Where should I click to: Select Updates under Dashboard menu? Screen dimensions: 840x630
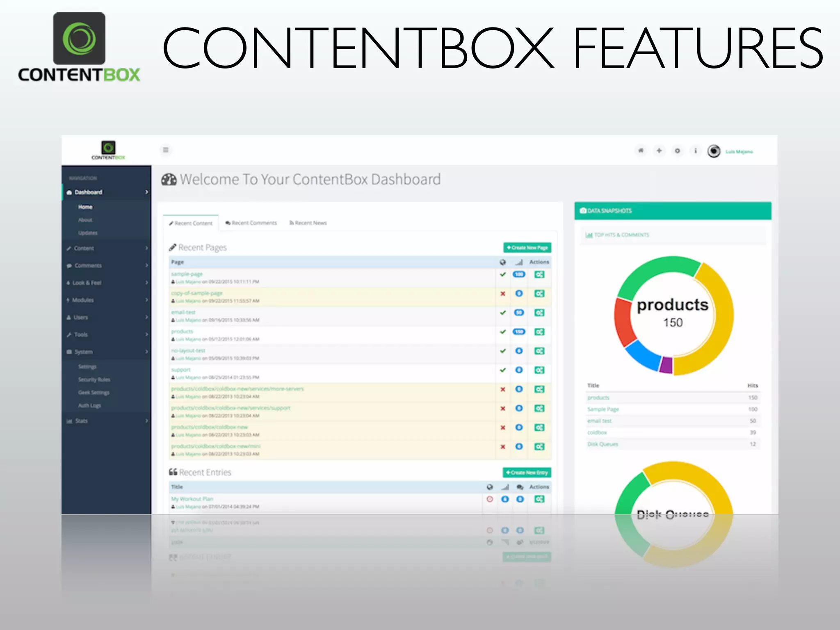click(88, 233)
